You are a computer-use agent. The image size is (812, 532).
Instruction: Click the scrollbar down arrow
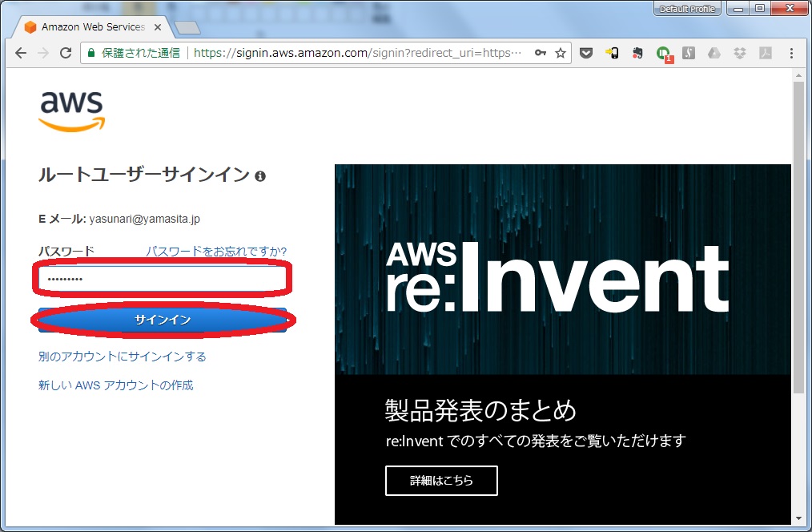click(x=798, y=518)
